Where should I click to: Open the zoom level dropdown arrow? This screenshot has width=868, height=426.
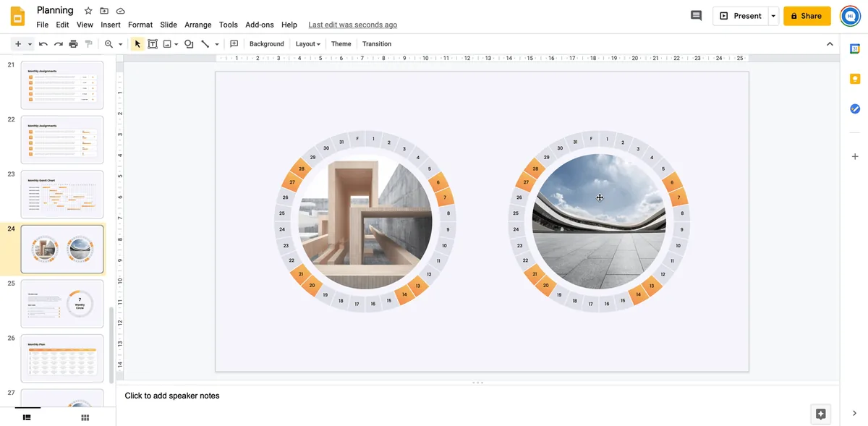[120, 44]
